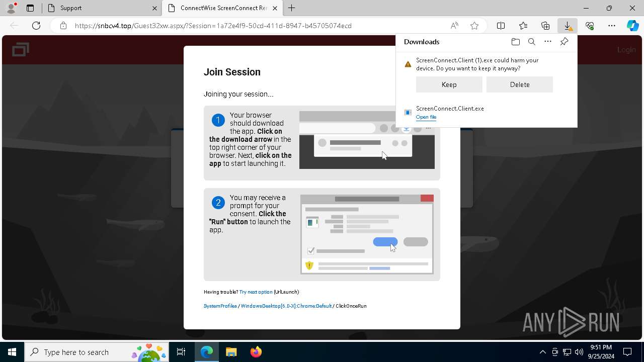Open split screen view

pos(501,26)
